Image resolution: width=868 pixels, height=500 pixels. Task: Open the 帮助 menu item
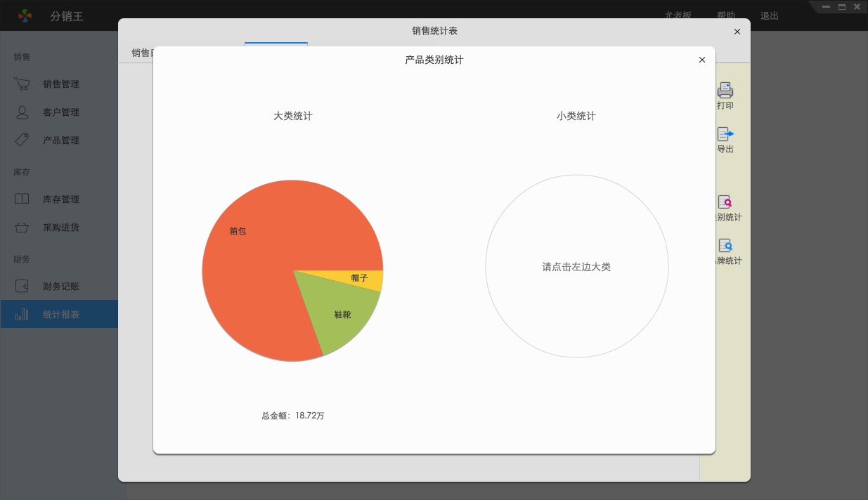coord(726,15)
